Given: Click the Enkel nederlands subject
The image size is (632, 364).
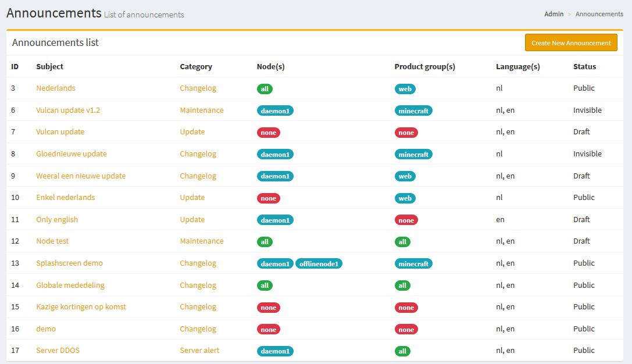Looking at the screenshot, I should (x=65, y=198).
